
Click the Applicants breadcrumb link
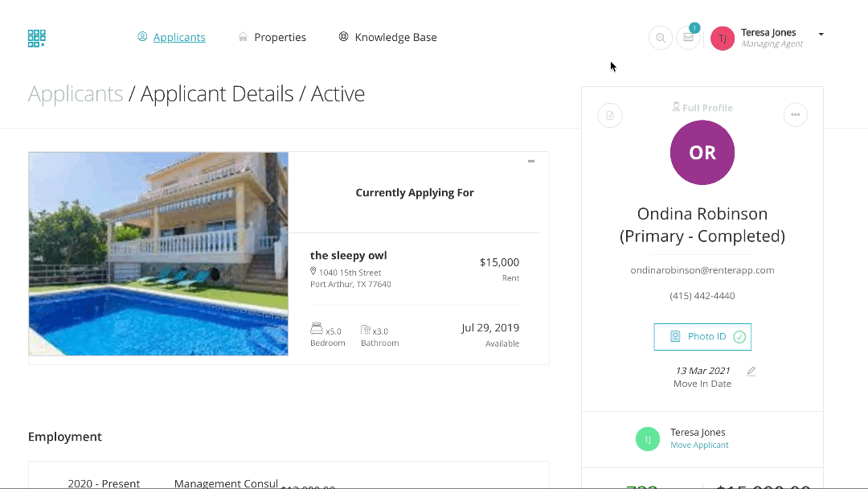click(76, 94)
